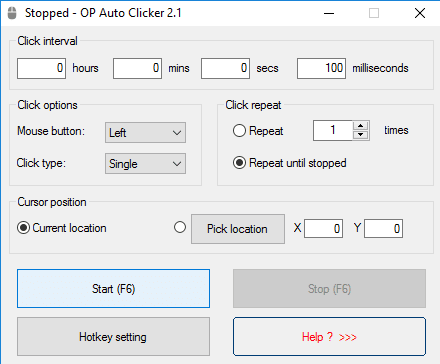Click the 'Click interval' group label
This screenshot has height=364, width=440.
point(47,41)
